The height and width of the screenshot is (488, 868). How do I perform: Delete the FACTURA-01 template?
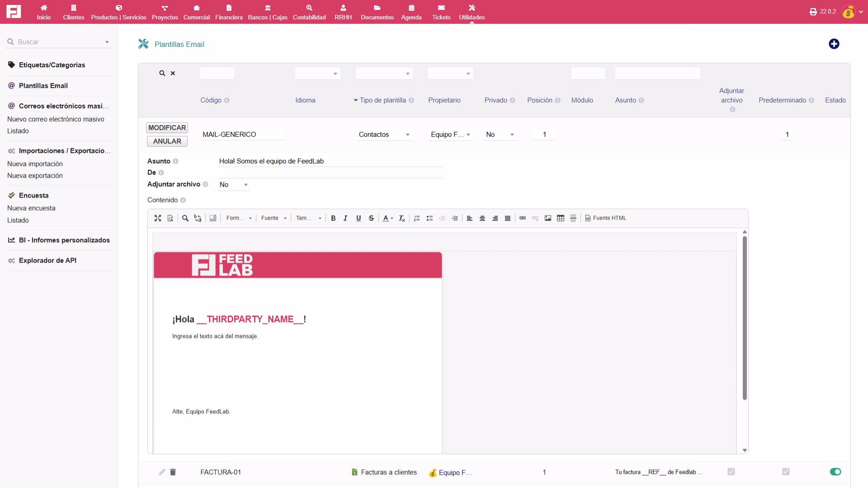click(x=173, y=472)
